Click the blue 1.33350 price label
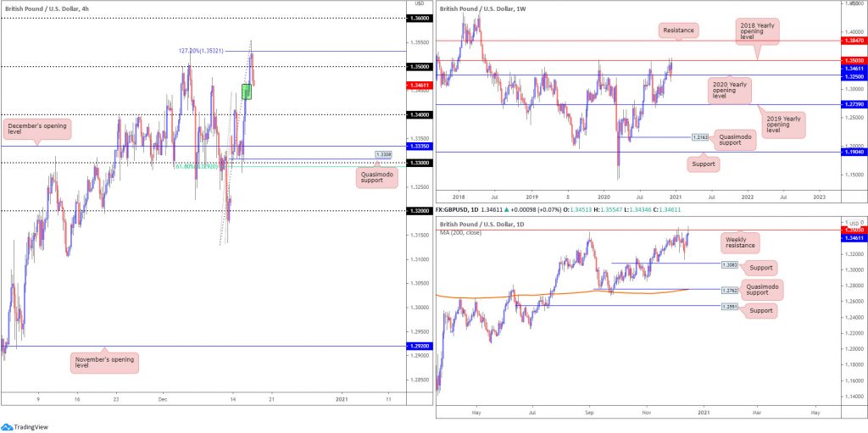This screenshot has height=433, width=868. click(418, 147)
